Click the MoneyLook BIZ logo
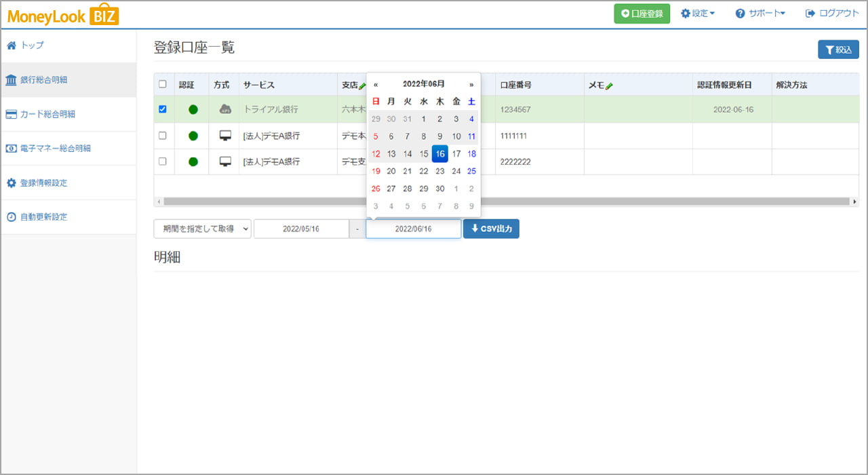Screen dimensions: 868x475 pos(63,14)
